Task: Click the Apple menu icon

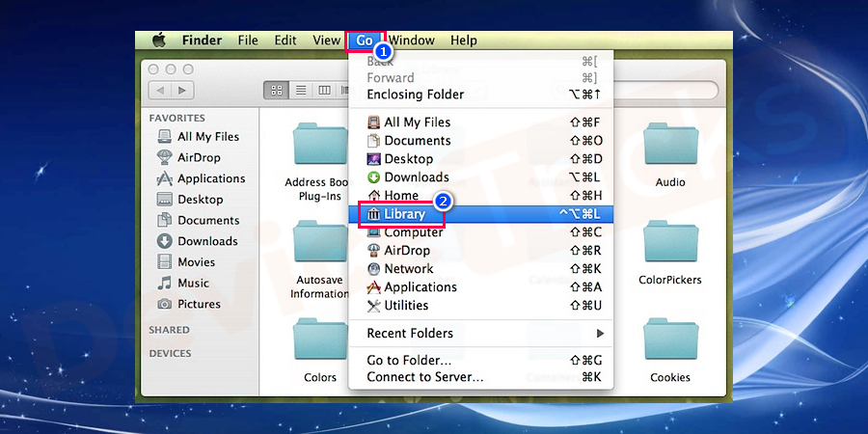Action: pos(159,41)
